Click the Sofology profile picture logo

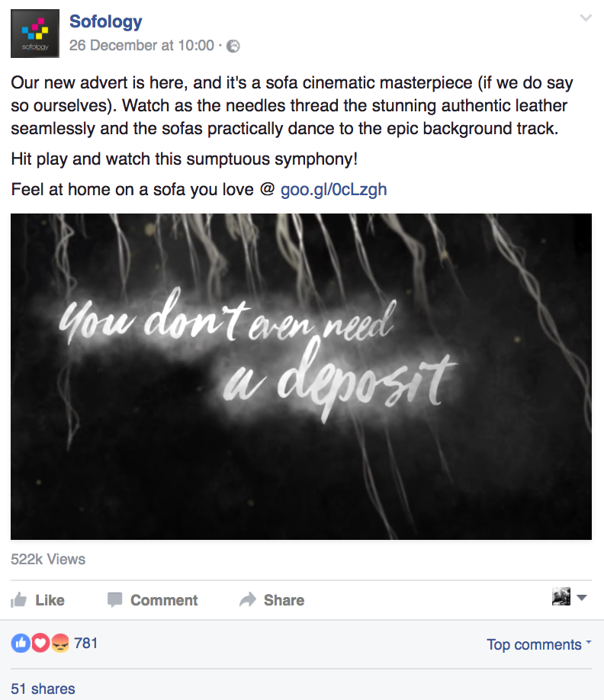coord(35,34)
